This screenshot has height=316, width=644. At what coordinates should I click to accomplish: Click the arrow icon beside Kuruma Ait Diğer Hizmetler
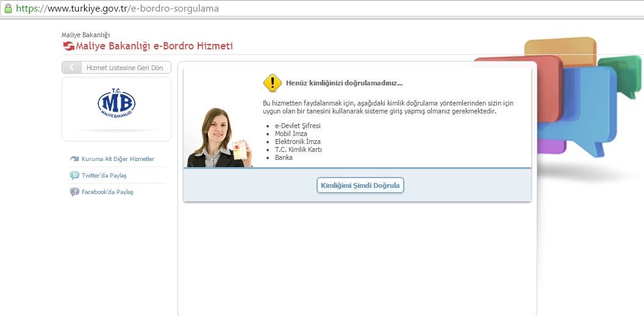pos(74,159)
